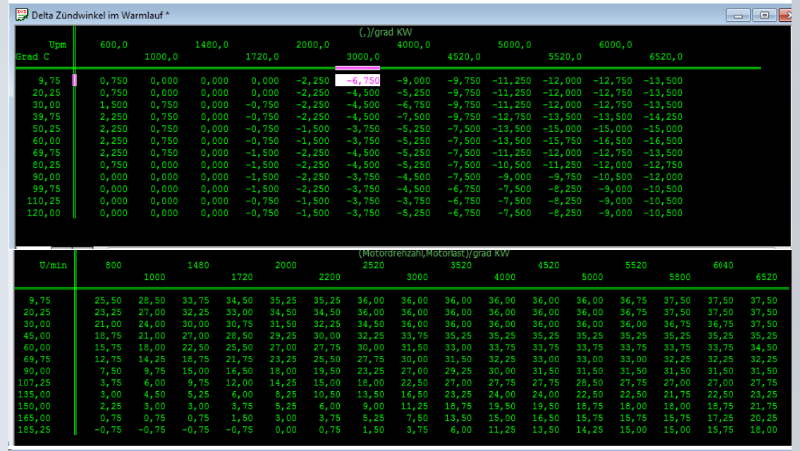The width and height of the screenshot is (800, 451).
Task: Select upper table cell at row 90,00, column 4000,0
Action: [412, 178]
